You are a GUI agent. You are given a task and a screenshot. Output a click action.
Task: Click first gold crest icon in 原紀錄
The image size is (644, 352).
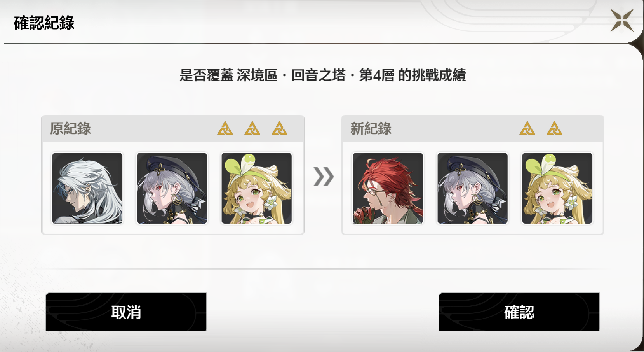tap(225, 128)
